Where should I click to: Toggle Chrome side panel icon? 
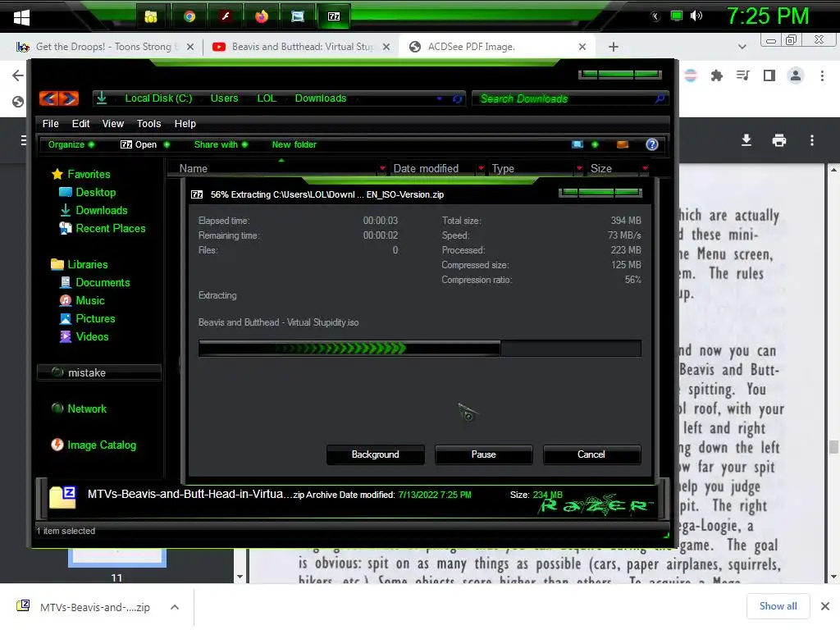coord(769,76)
